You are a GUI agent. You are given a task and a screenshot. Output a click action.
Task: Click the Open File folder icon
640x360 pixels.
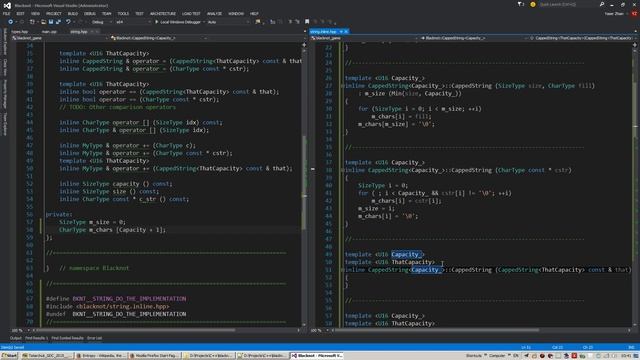(x=44, y=22)
